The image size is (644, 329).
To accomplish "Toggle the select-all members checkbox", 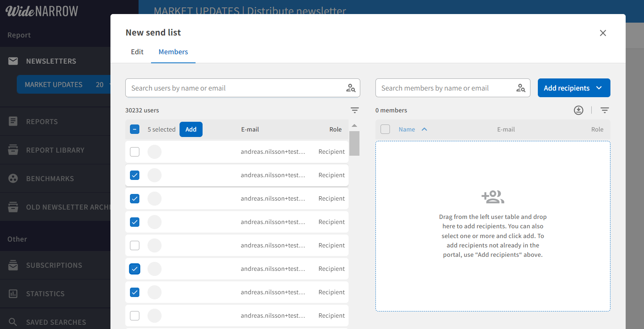I will tap(385, 129).
